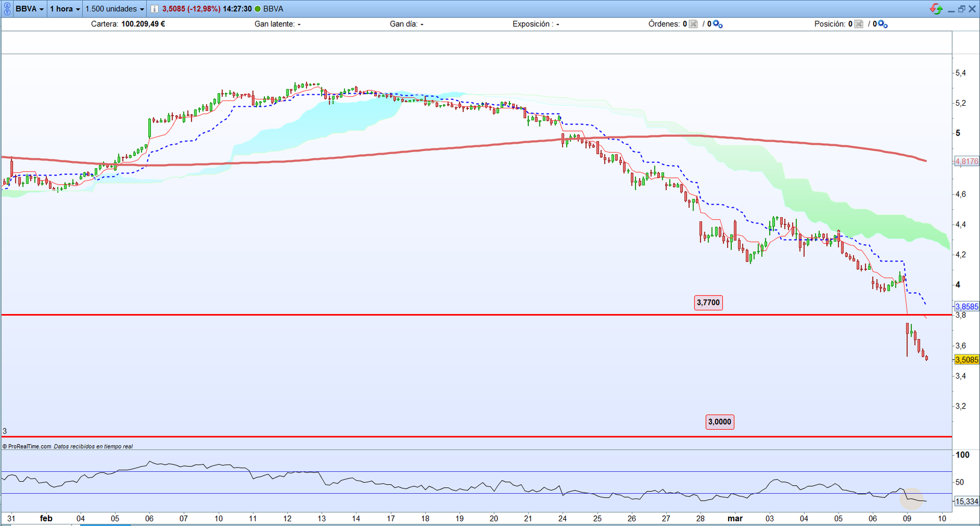Image resolution: width=980 pixels, height=526 pixels.
Task: Click the 3,2 price axis label
Action: tap(961, 406)
